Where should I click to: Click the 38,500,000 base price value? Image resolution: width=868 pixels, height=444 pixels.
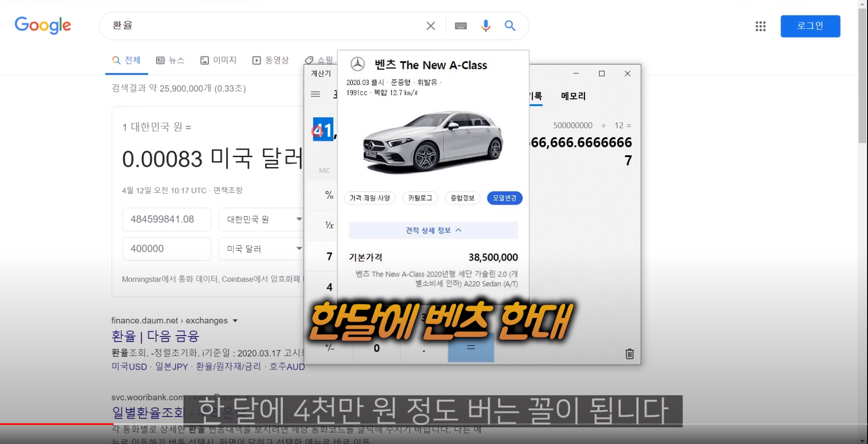tap(493, 257)
